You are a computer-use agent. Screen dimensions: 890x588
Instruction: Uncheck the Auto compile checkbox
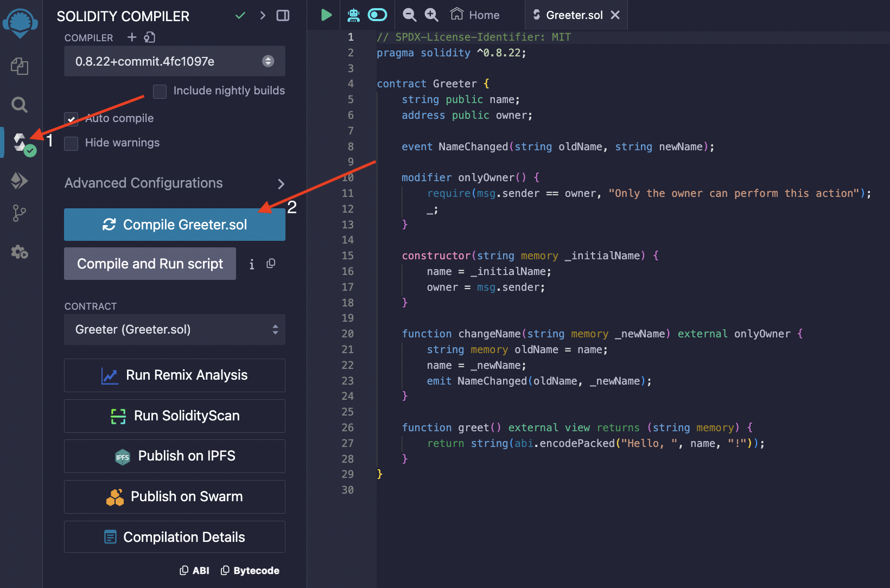(x=71, y=119)
